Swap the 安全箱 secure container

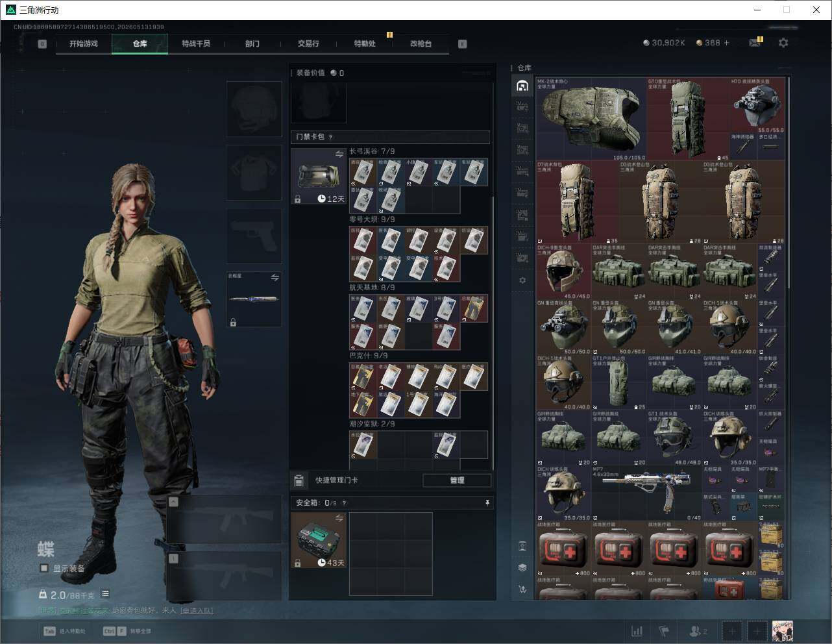339,517
